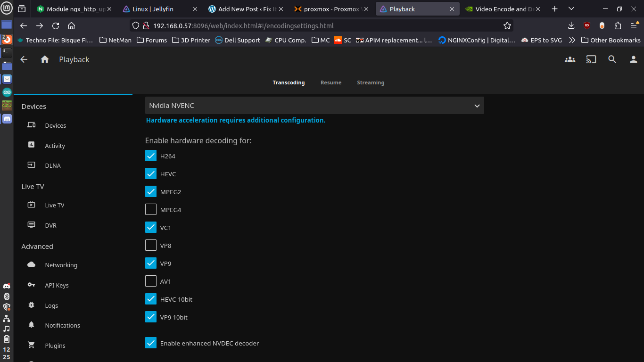The width and height of the screenshot is (644, 362).
Task: Uncheck the VP9 checkbox
Action: pyautogui.click(x=151, y=263)
